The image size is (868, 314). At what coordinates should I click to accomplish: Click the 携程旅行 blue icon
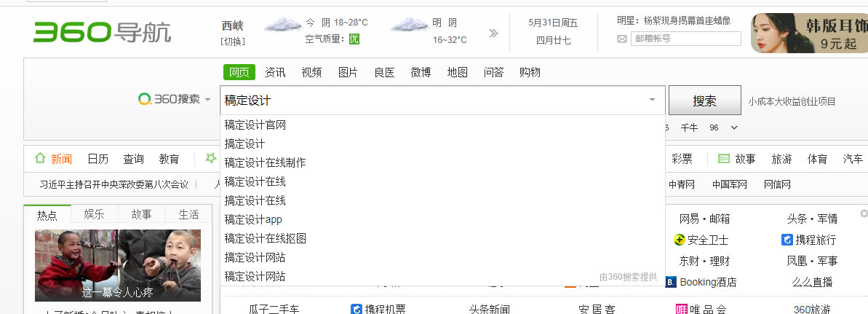787,240
